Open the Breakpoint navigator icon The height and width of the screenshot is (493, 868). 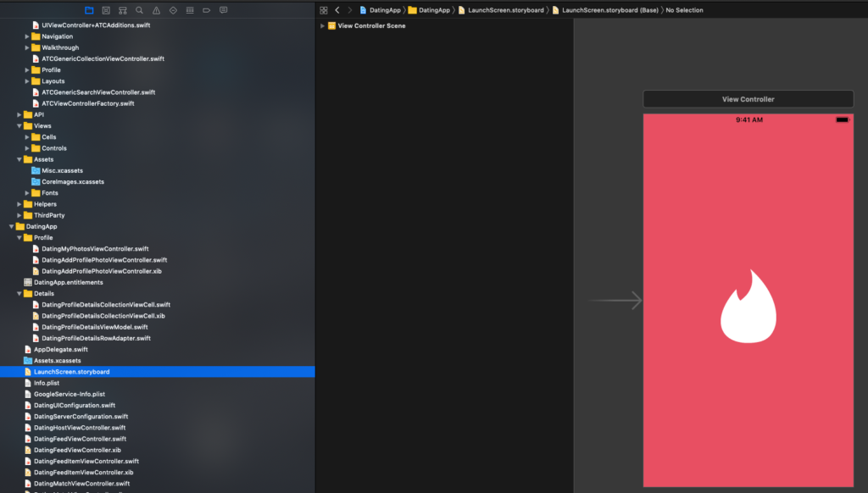206,10
